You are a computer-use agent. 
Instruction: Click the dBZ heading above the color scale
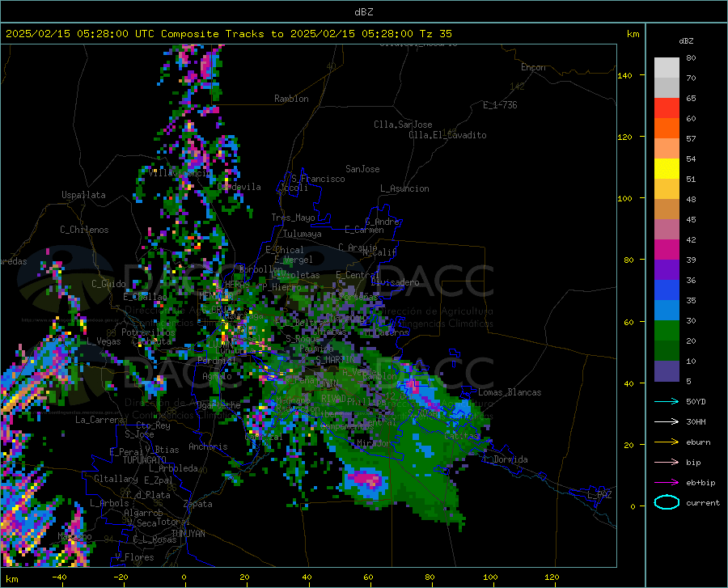pyautogui.click(x=686, y=40)
